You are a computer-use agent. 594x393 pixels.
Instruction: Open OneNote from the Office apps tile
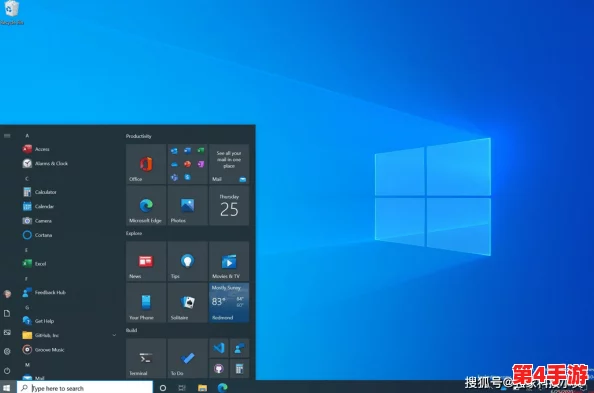pyautogui.click(x=201, y=164)
